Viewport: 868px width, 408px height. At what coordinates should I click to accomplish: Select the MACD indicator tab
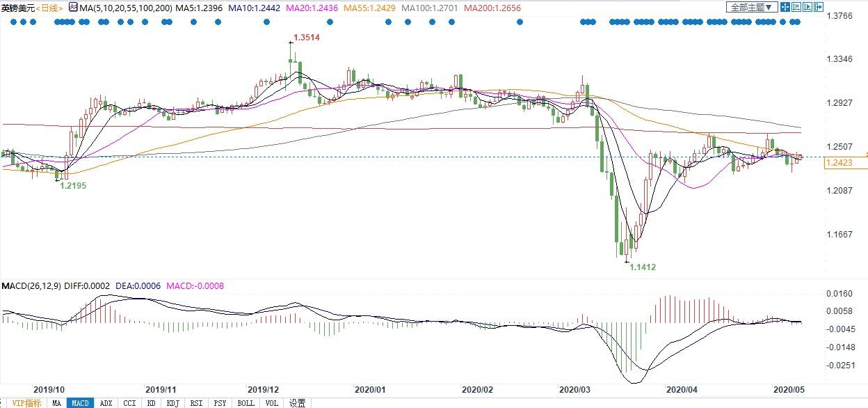click(x=81, y=402)
